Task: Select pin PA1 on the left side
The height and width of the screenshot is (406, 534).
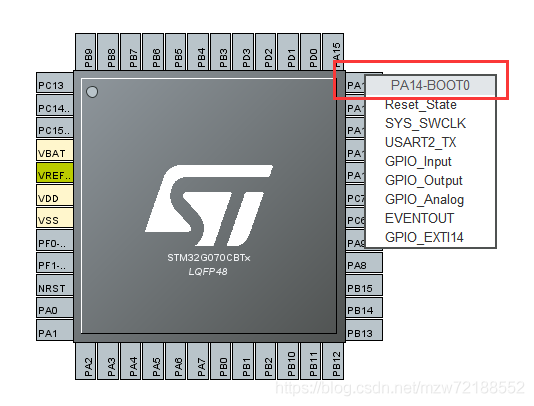Action: 55,330
